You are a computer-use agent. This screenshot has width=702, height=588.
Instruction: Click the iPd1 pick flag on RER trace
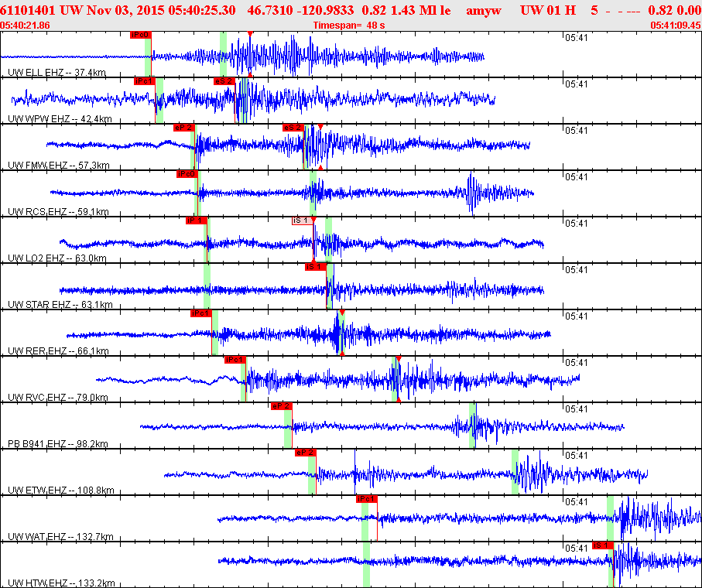point(200,313)
